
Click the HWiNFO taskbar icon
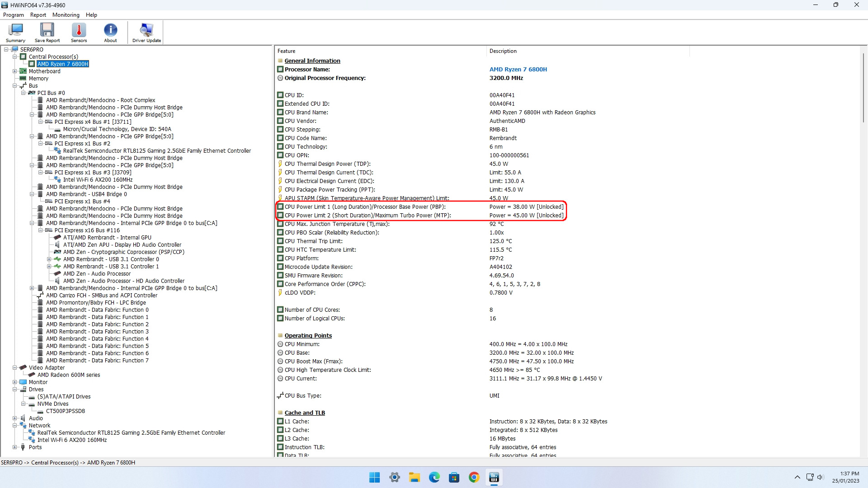point(494,478)
